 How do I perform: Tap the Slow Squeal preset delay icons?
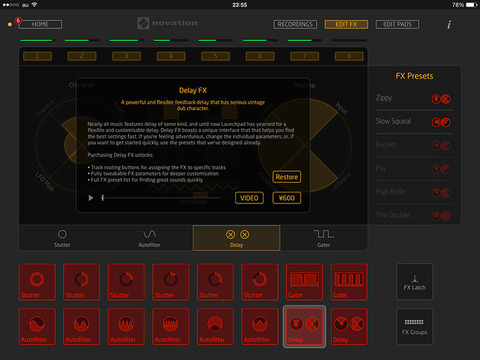pos(441,122)
